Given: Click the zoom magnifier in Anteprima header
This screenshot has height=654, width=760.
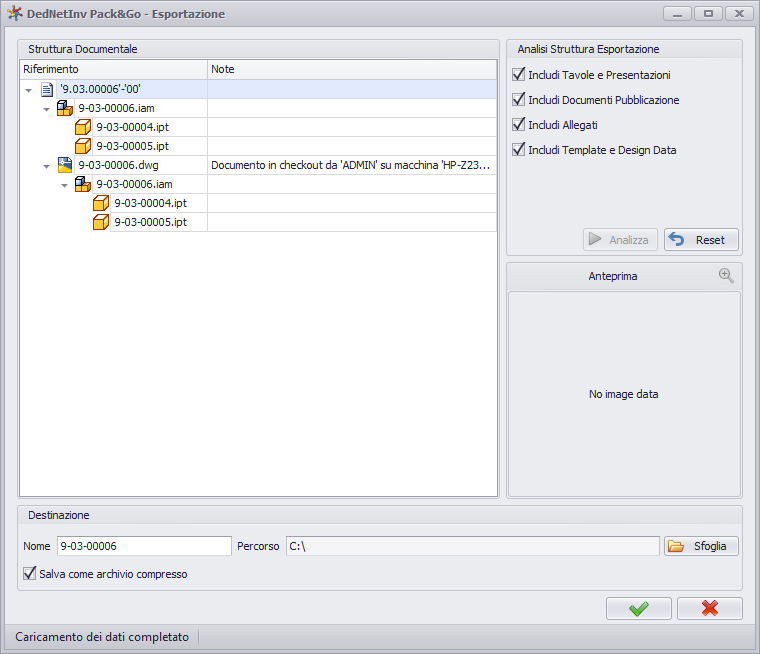Looking at the screenshot, I should (726, 275).
